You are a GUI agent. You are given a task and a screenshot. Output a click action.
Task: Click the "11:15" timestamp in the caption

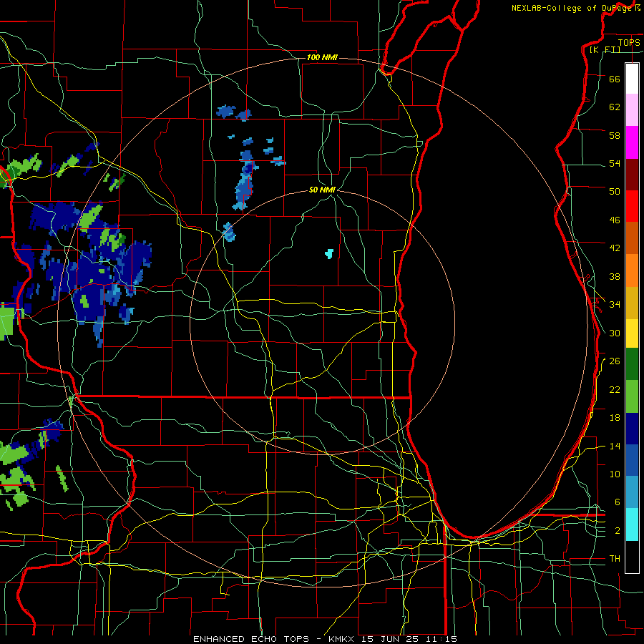point(443,639)
